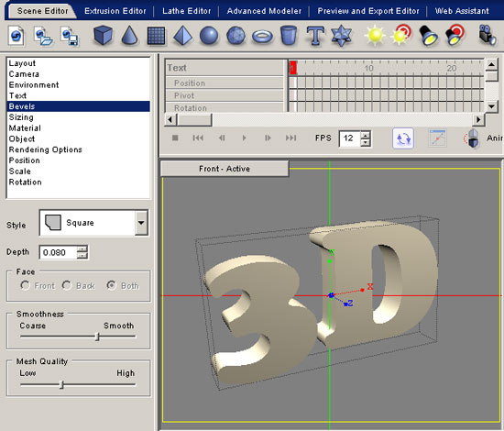This screenshot has height=431, width=504.
Task: Open the Advanced Modeler tab
Action: pos(264,11)
